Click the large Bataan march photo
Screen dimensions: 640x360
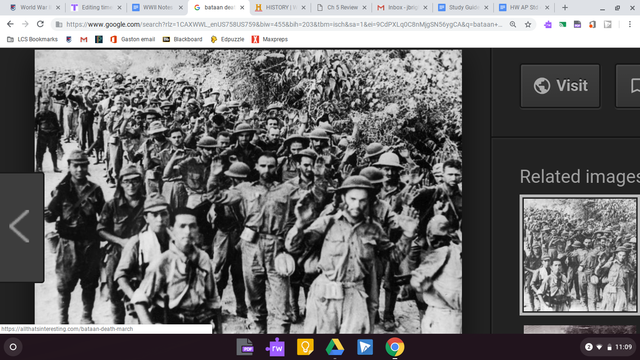pyautogui.click(x=248, y=191)
